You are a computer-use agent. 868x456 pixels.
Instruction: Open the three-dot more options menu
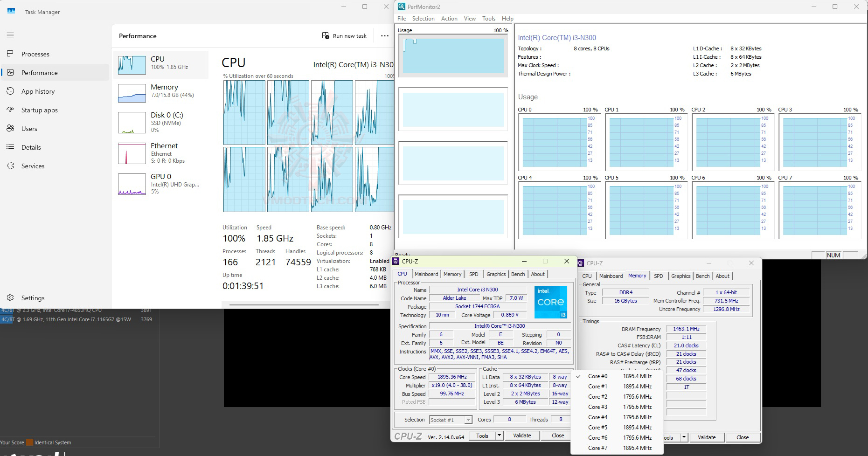coord(384,36)
